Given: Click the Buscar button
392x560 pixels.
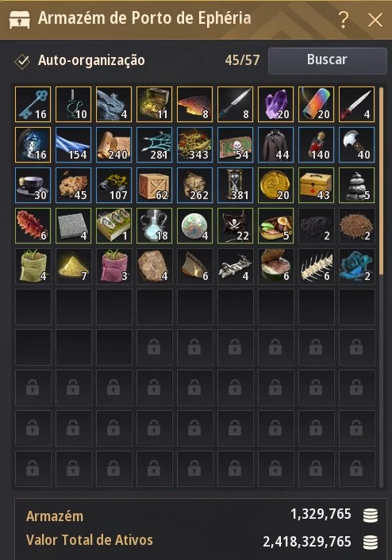Looking at the screenshot, I should pos(327,60).
